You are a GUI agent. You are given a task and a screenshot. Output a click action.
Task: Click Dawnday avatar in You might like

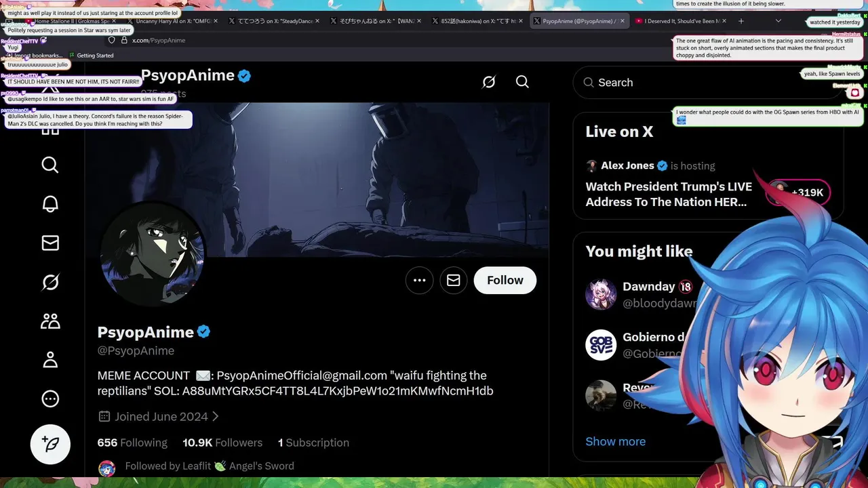pos(601,294)
